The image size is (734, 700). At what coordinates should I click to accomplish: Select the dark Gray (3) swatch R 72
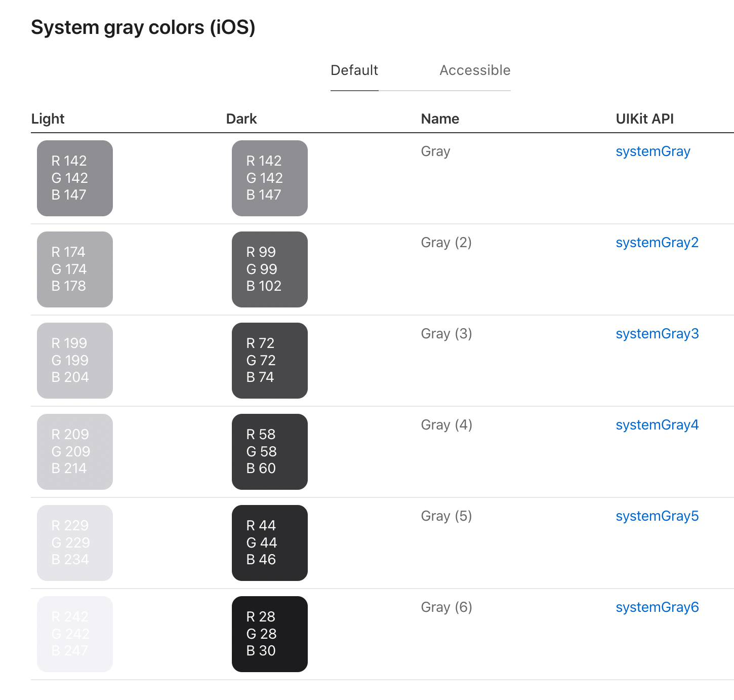(269, 360)
